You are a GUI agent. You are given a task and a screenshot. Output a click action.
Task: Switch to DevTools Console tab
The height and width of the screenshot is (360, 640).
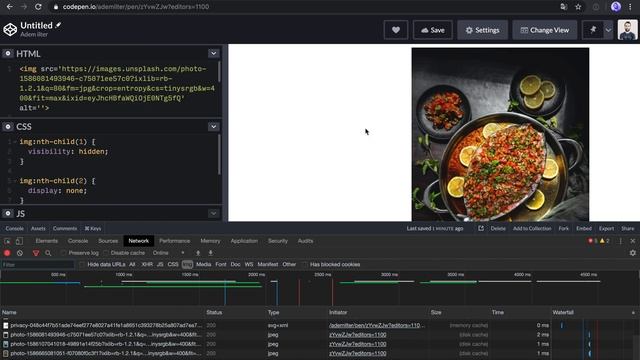click(78, 241)
